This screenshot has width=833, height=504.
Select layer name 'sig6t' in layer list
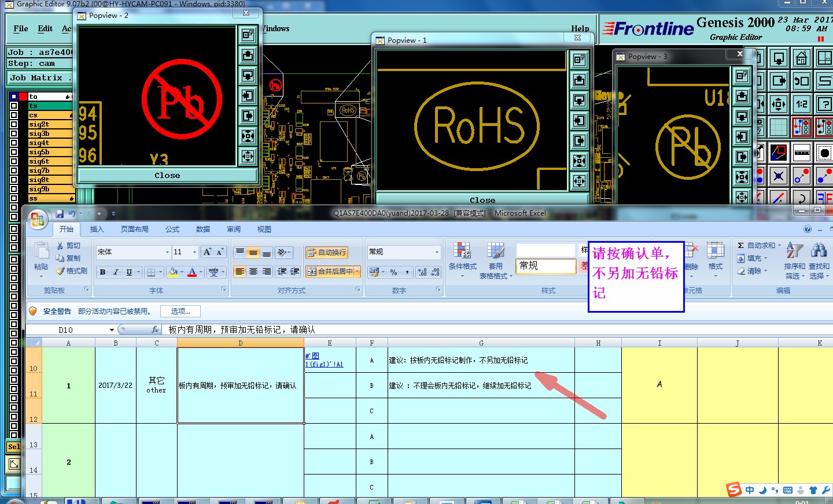[x=51, y=161]
